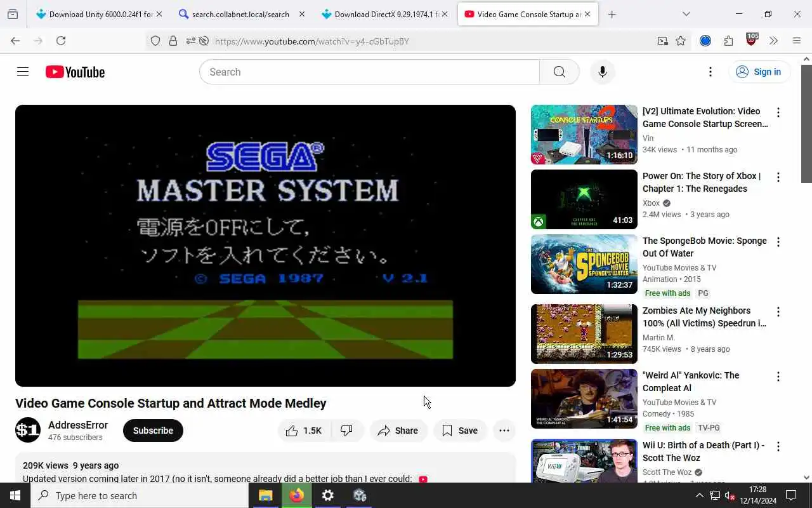Open tracking protection shield icon
Image resolution: width=812 pixels, height=508 pixels.
coord(155,41)
